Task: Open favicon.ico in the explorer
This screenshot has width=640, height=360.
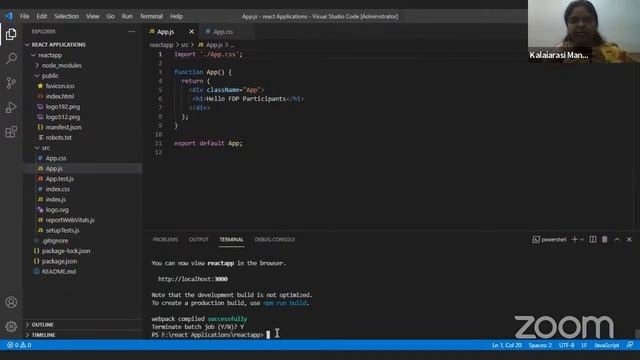Action: pos(60,86)
